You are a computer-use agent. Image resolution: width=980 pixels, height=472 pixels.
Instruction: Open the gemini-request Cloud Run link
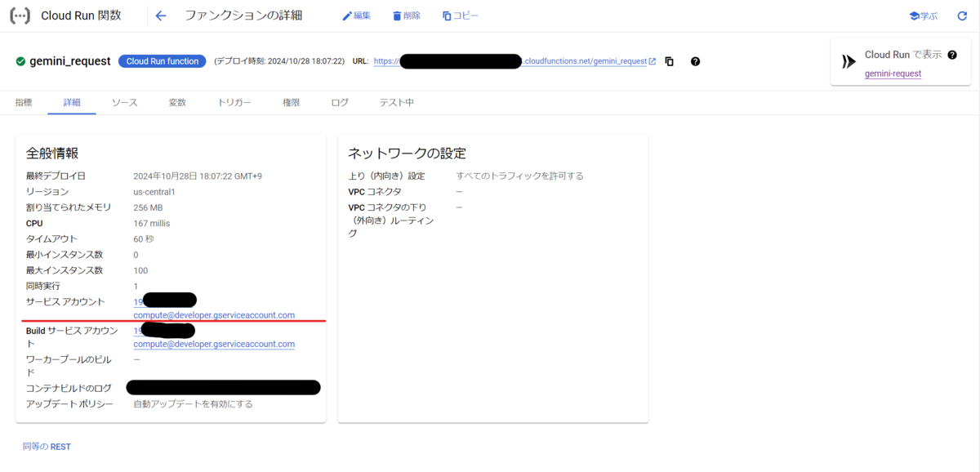pyautogui.click(x=893, y=73)
